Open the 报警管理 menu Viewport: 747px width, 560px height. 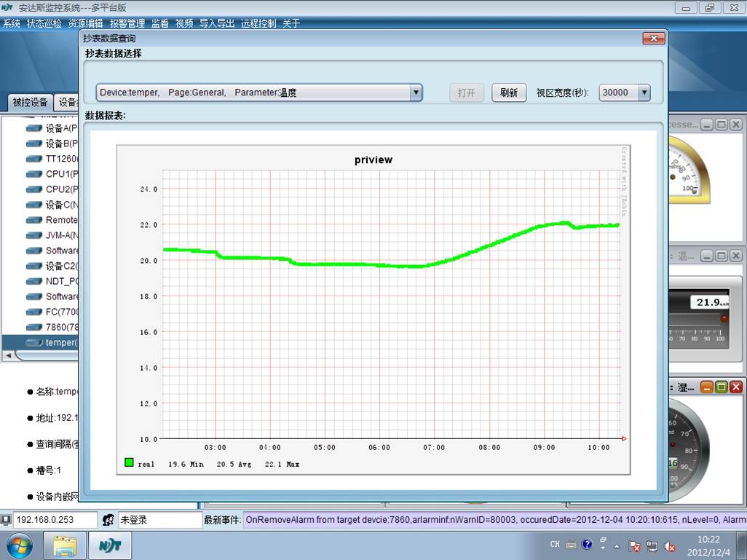[x=127, y=23]
